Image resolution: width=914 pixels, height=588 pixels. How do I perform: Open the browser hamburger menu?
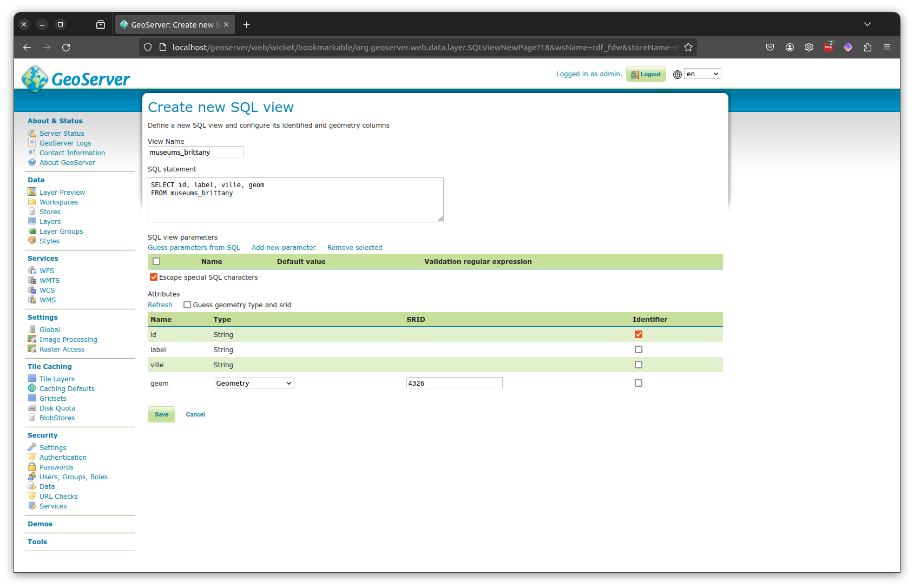tap(887, 48)
